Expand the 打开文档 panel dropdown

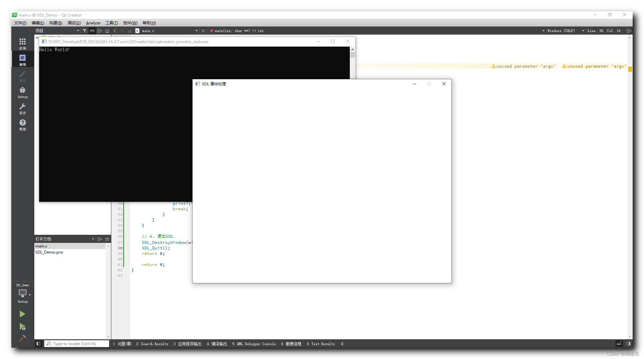point(93,239)
